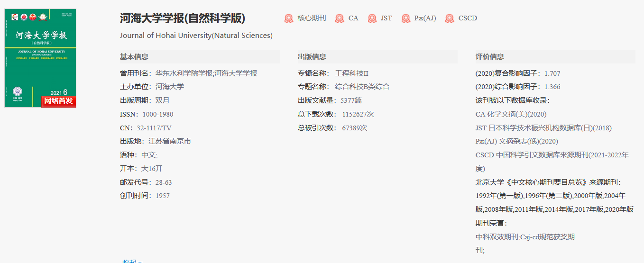Click the red 网络首发 banner on the cover
This screenshot has width=644, height=263.
(x=58, y=101)
